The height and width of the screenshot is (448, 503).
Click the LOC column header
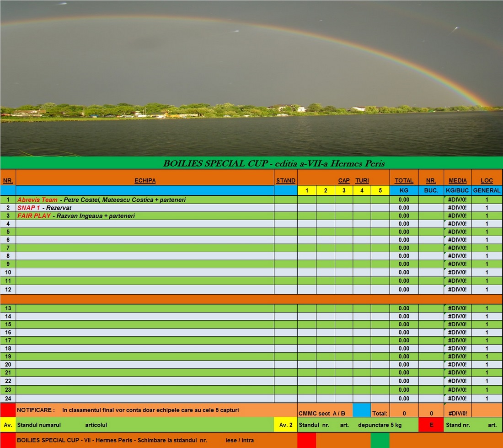pyautogui.click(x=487, y=181)
